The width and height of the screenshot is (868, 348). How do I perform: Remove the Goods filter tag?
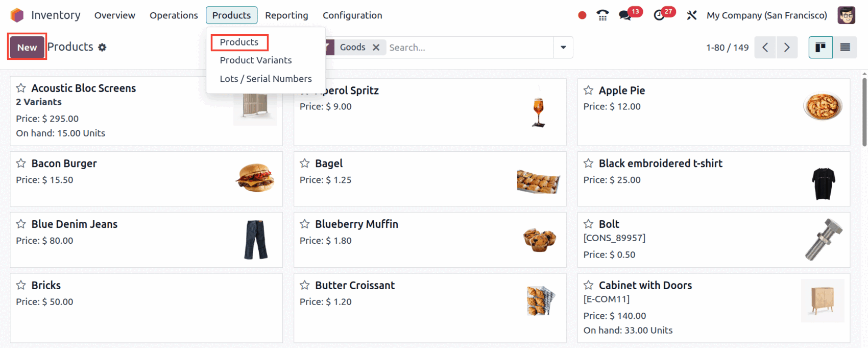point(376,48)
